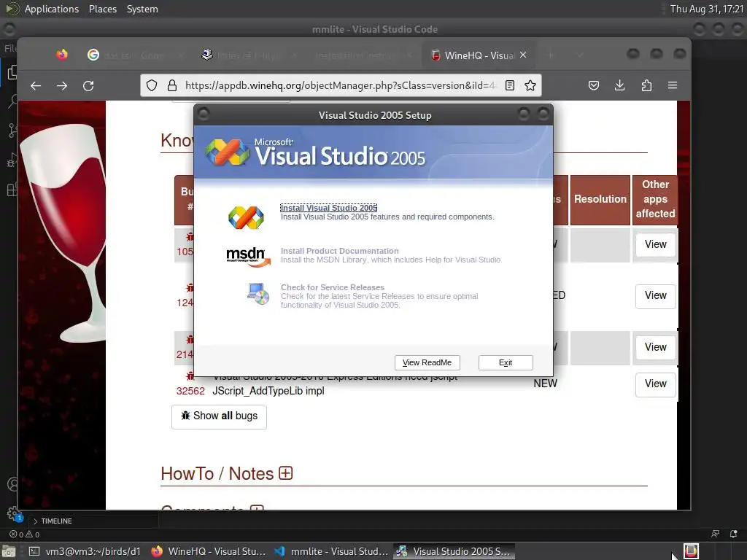Image resolution: width=747 pixels, height=560 pixels.
Task: Open a new Firefox tab
Action: (550, 55)
